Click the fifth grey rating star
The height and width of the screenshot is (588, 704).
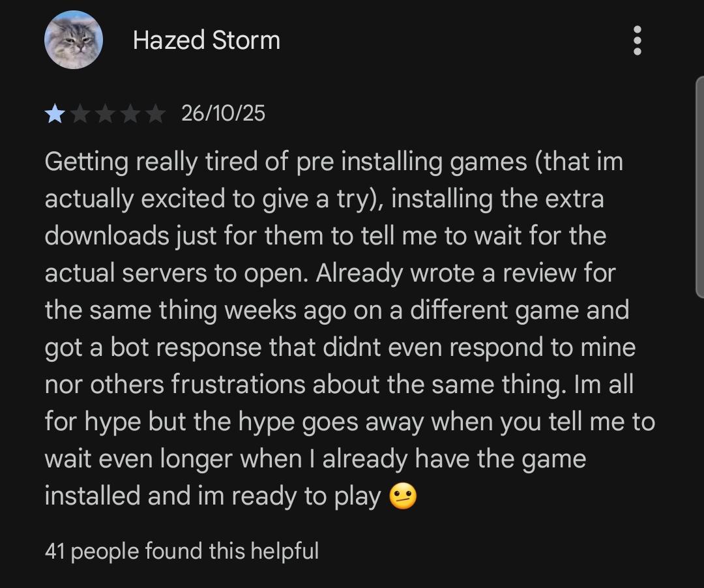tap(155, 113)
